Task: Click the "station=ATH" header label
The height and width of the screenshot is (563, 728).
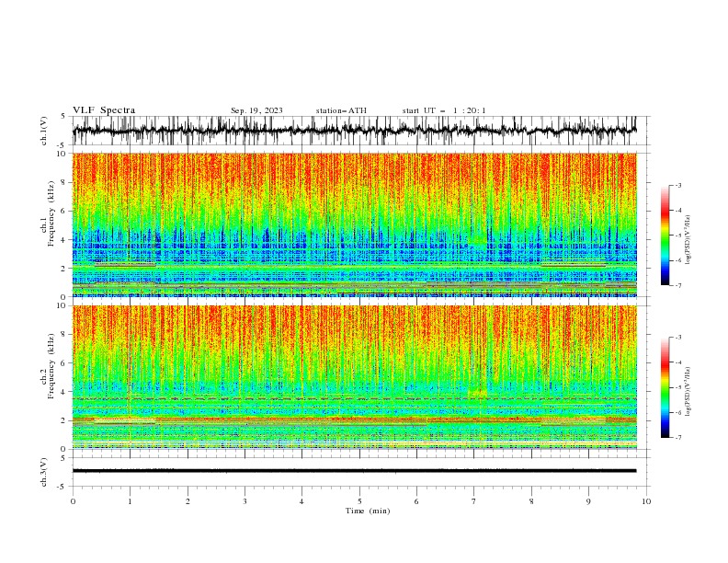Action: tap(341, 110)
